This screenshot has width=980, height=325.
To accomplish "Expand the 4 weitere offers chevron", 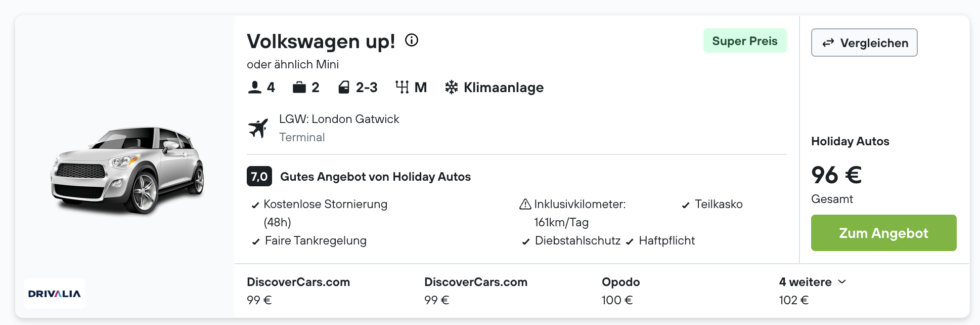I will coord(842,281).
